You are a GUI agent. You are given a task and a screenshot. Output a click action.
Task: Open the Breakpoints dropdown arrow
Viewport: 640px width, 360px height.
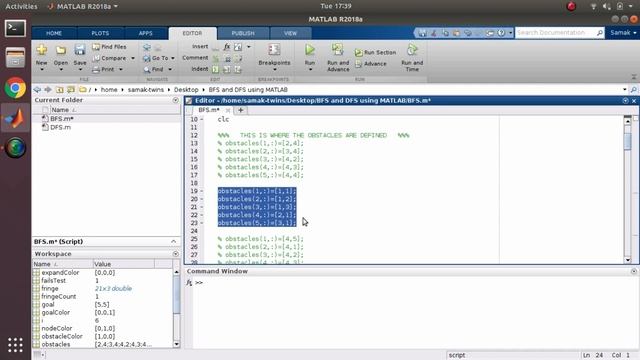274,70
